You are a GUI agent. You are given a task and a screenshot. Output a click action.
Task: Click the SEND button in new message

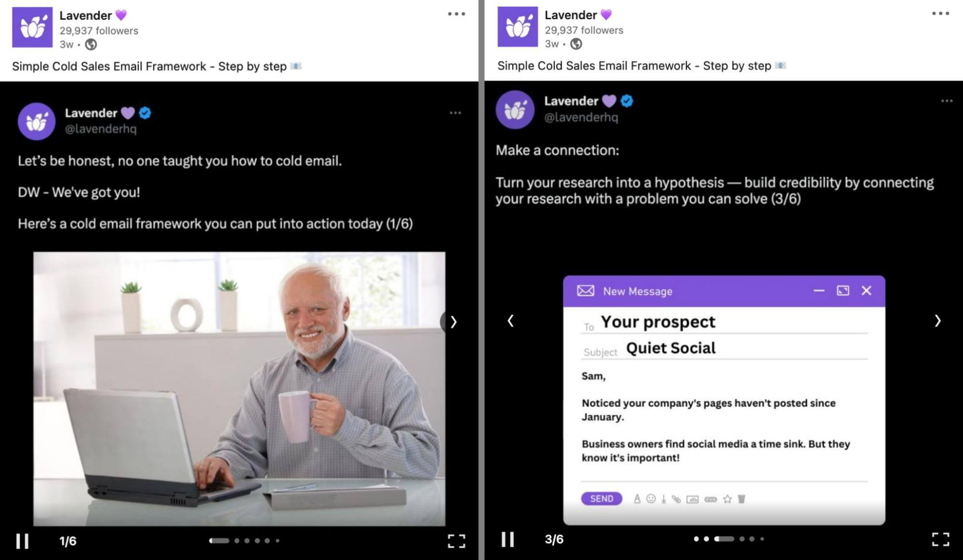point(602,498)
